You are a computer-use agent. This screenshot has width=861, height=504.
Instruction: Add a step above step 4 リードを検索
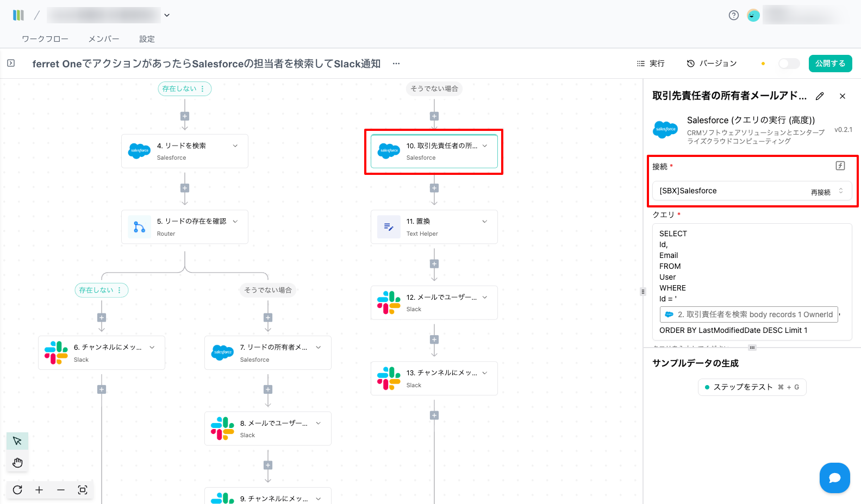[185, 116]
